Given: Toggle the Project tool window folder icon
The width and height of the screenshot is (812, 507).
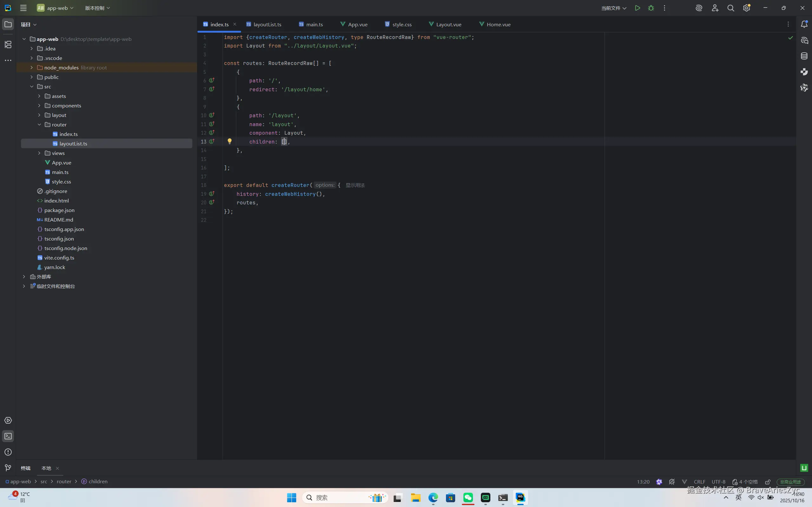Looking at the screenshot, I should [8, 24].
